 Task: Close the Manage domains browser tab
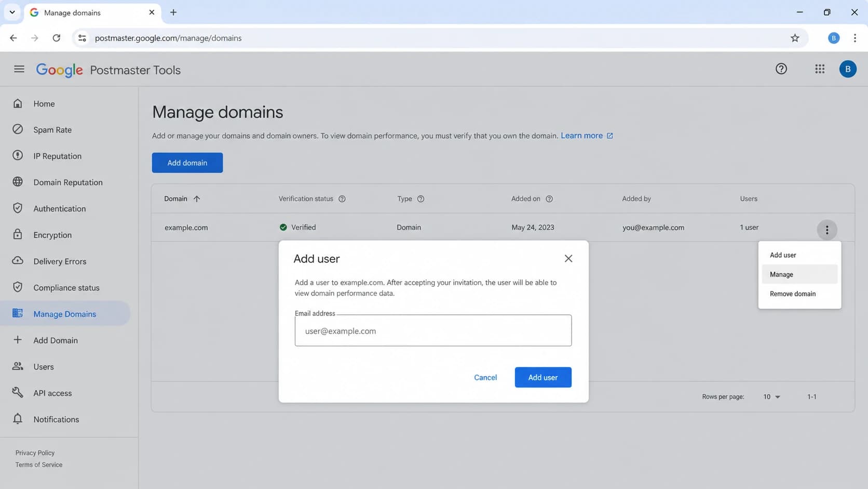pyautogui.click(x=152, y=12)
